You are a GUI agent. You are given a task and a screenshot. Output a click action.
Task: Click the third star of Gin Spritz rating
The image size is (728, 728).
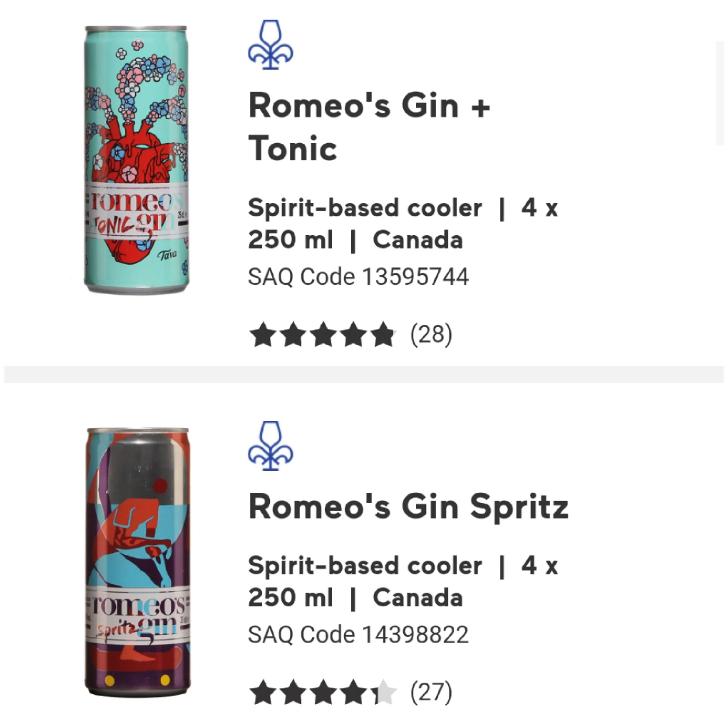click(324, 692)
